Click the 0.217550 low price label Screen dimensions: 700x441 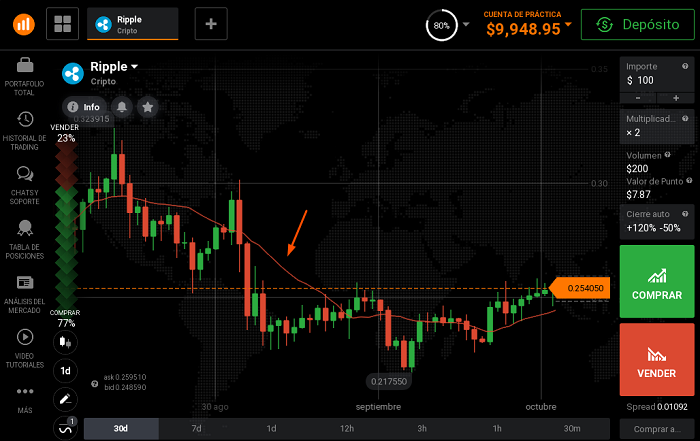click(389, 382)
